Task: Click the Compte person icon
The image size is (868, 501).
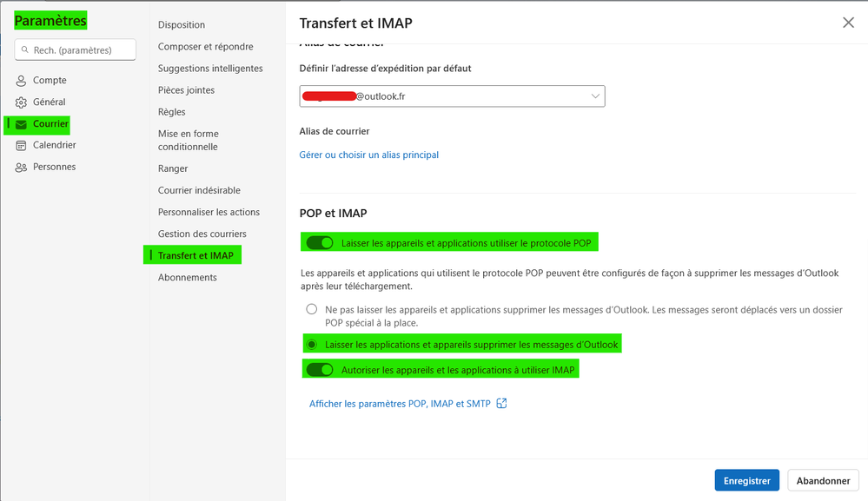Action: click(x=22, y=81)
